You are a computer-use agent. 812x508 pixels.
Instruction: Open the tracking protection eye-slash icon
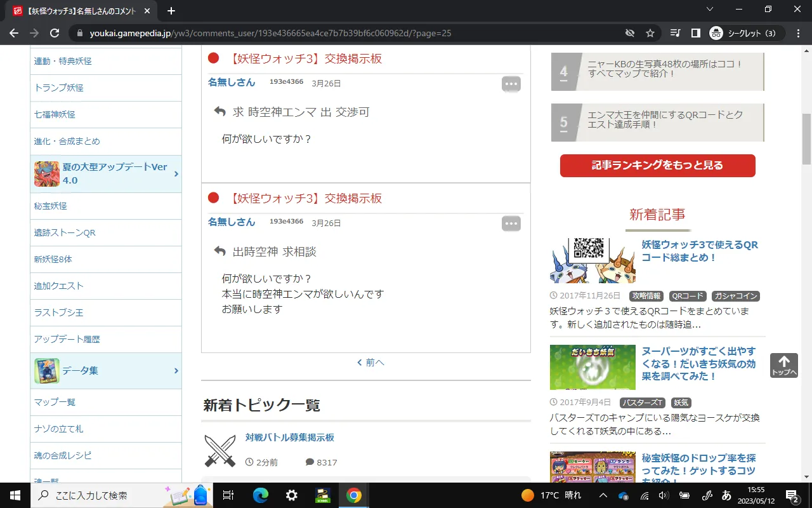(x=629, y=33)
